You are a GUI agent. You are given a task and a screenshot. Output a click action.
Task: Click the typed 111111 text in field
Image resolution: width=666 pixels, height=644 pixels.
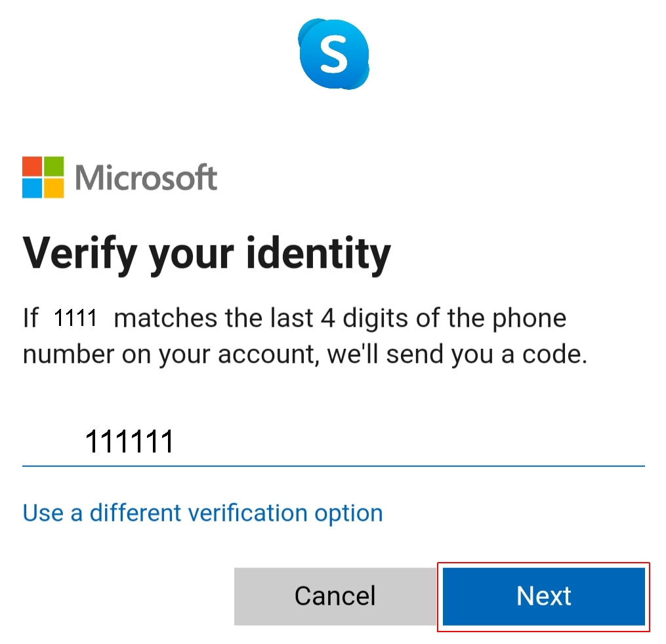(x=129, y=442)
